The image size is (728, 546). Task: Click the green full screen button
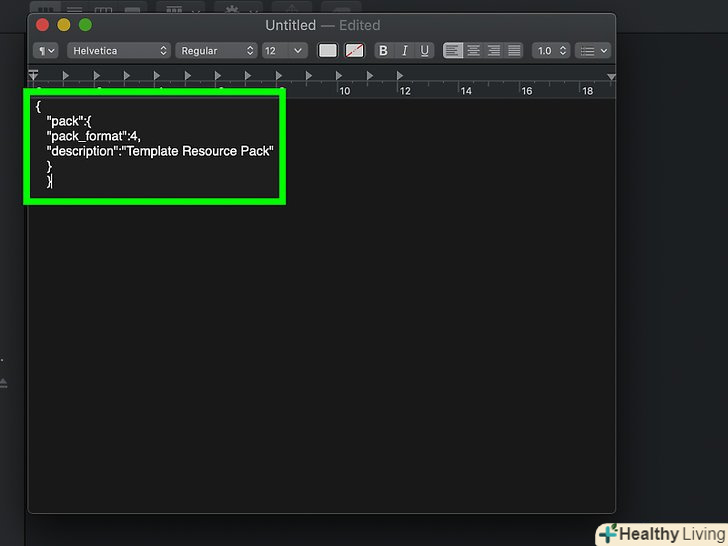tap(85, 25)
